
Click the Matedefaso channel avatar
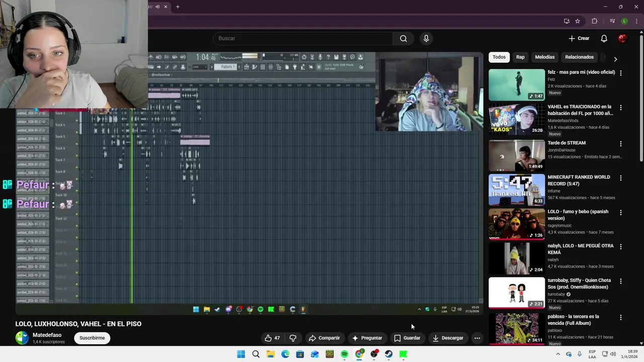click(22, 338)
